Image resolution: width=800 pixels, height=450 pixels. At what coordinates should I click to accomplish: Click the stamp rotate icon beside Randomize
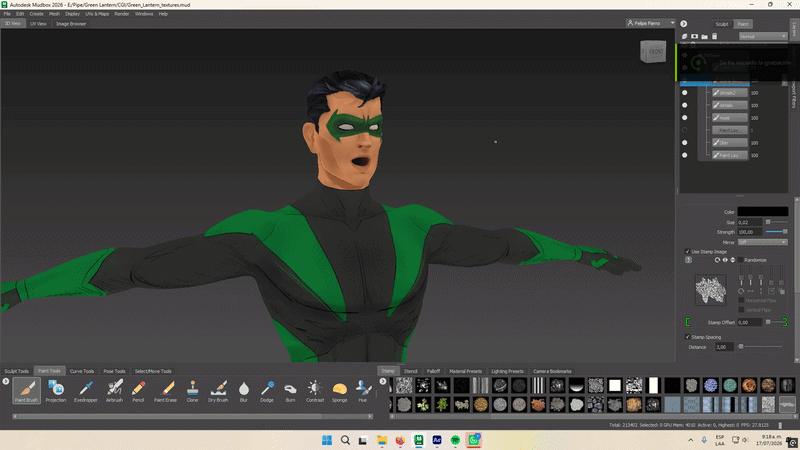[717, 260]
